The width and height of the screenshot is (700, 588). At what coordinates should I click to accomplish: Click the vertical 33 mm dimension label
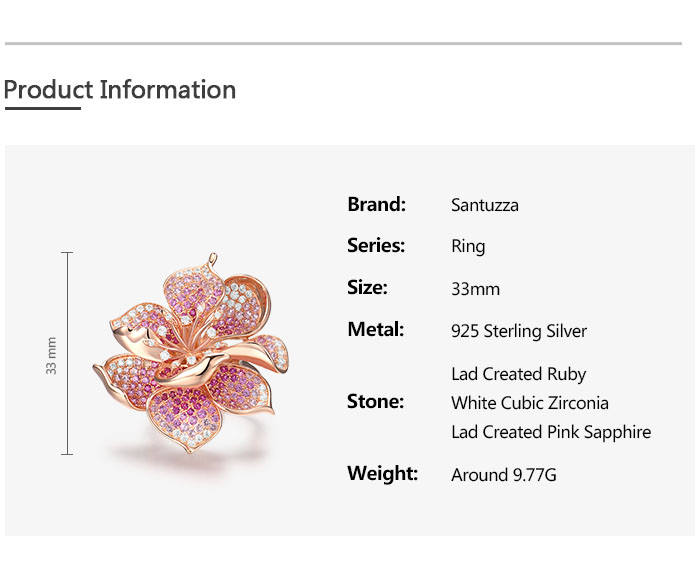tap(52, 355)
